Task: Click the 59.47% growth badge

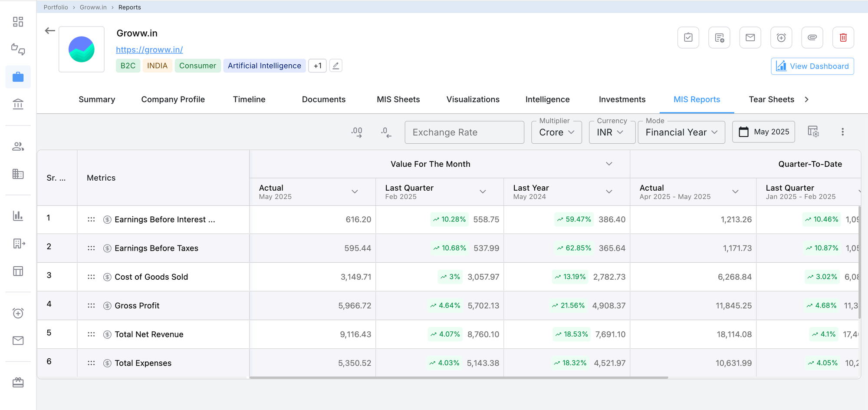Action: [x=574, y=219]
